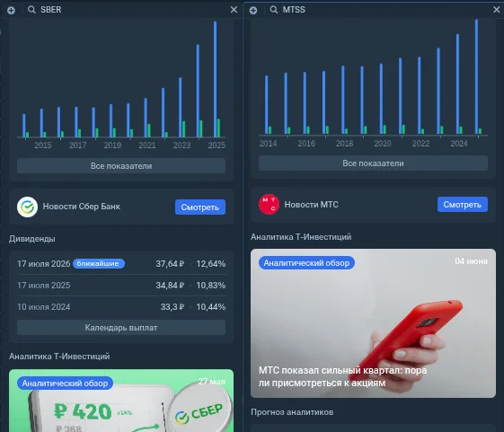Select dividend row 17 июля 2026

(x=121, y=264)
